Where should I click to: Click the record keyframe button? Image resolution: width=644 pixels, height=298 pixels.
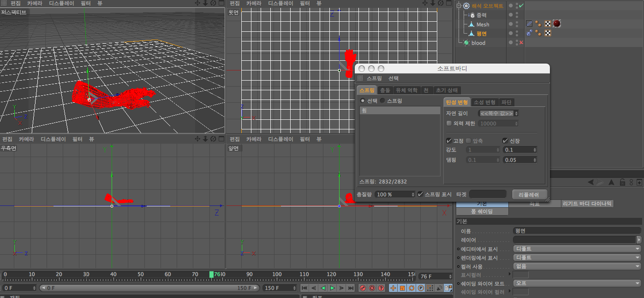click(363, 288)
